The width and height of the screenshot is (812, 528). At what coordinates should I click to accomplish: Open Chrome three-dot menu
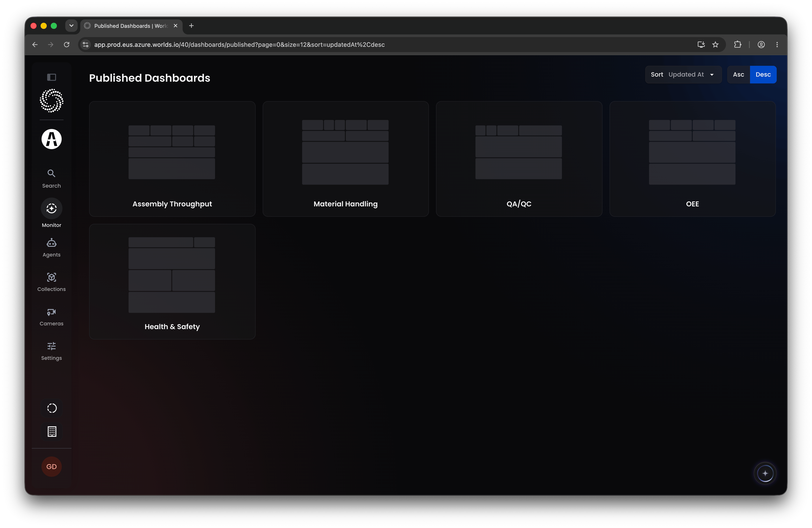tap(777, 45)
